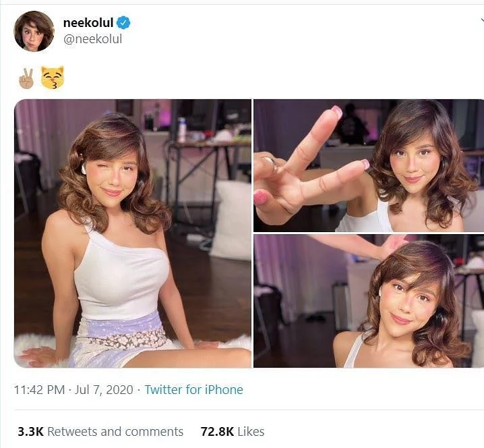Click the 11:42 PM timestamp
Screen dimensions: 484x448
(39, 389)
